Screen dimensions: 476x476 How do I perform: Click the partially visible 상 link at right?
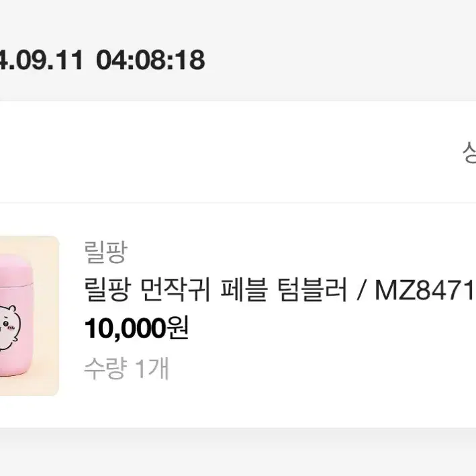[469, 152]
